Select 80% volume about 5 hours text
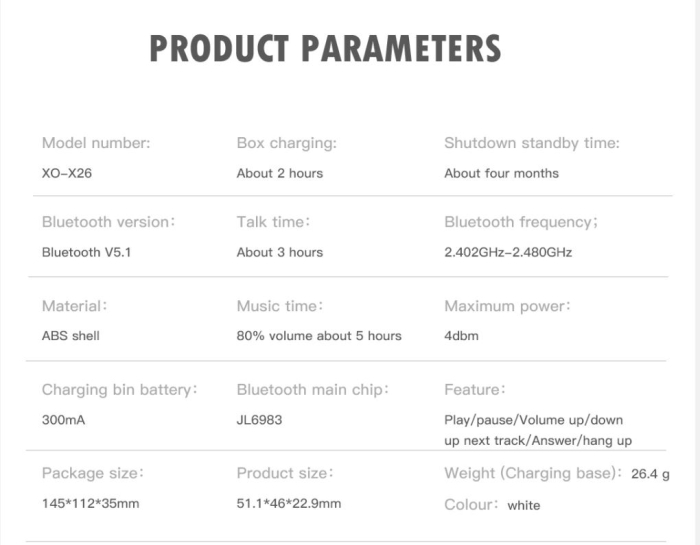The width and height of the screenshot is (700, 545). [319, 335]
